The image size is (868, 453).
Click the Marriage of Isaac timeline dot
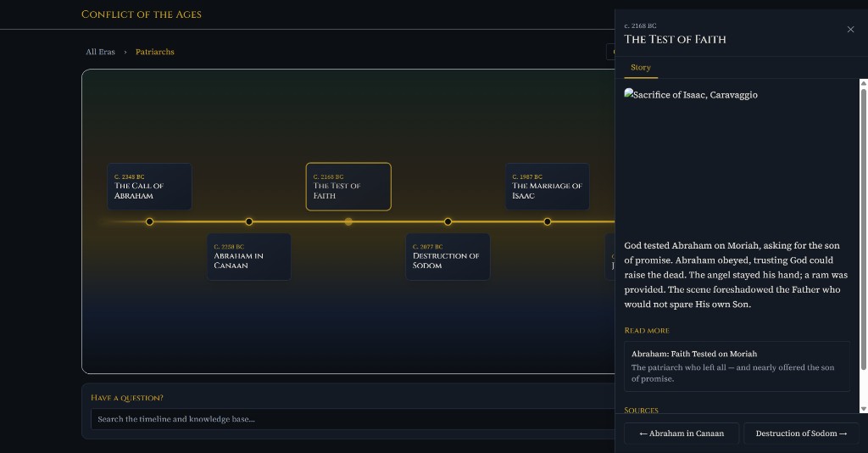pos(547,221)
